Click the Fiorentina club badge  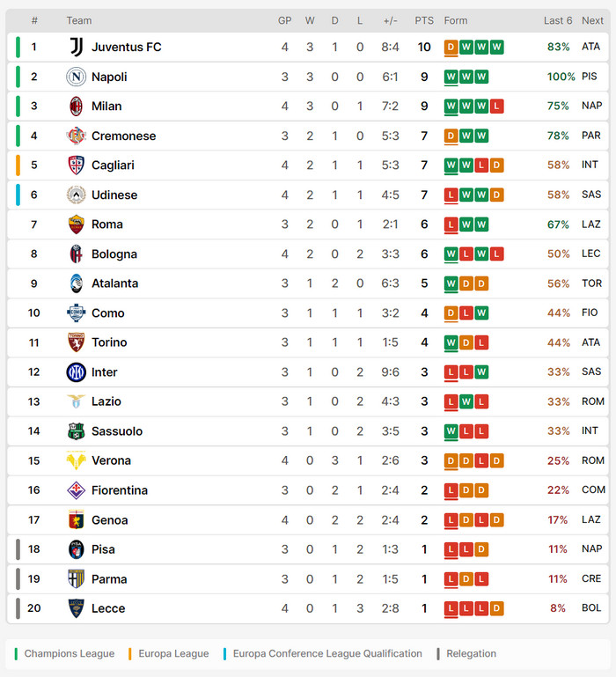[x=76, y=490]
